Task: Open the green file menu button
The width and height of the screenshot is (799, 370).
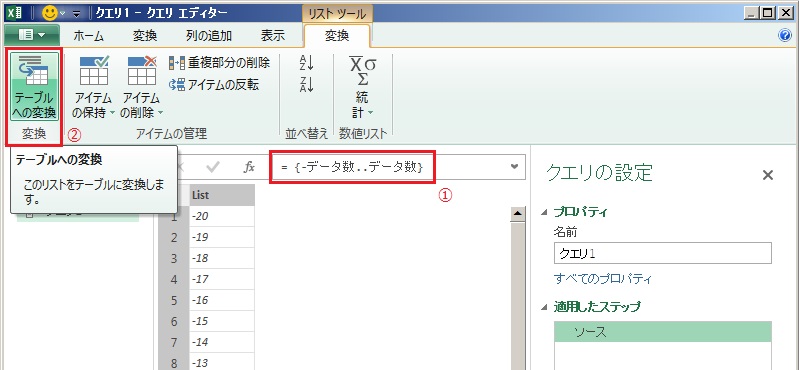Action: 32,35
